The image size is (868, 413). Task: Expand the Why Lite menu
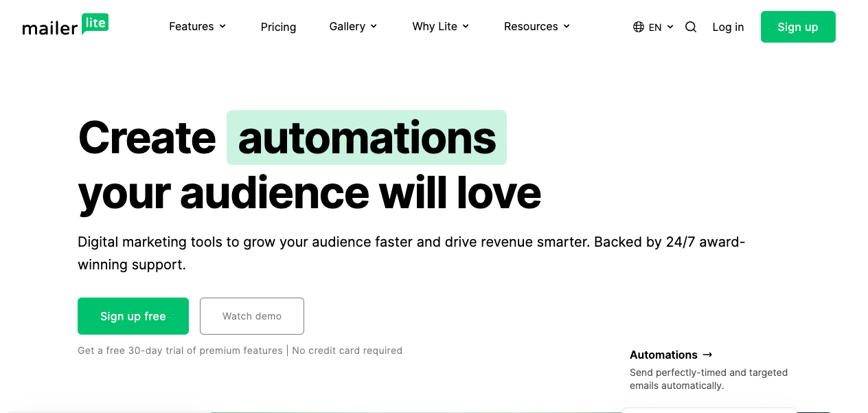(440, 26)
